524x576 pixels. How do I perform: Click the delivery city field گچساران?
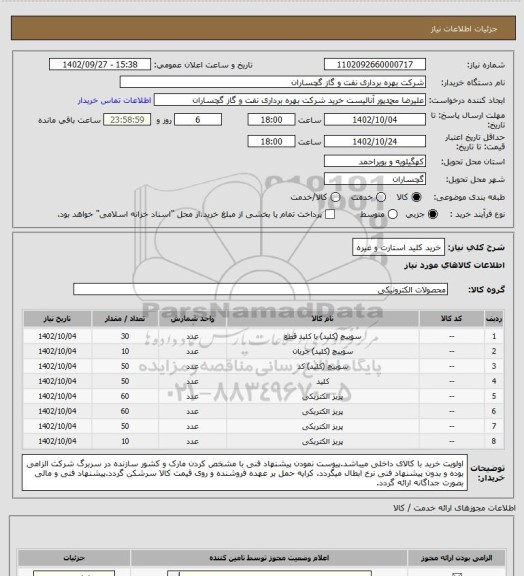click(375, 179)
